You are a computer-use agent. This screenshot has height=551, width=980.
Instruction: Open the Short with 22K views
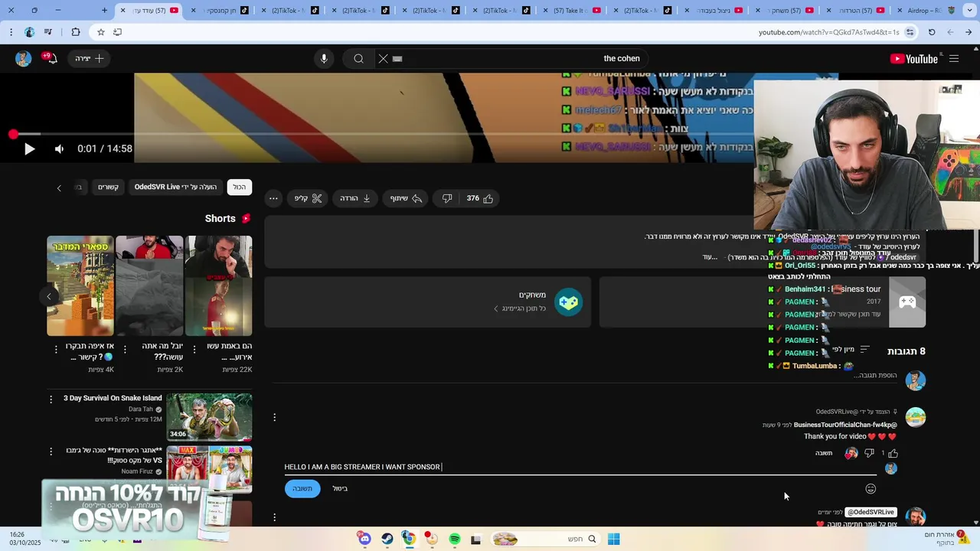(x=218, y=285)
